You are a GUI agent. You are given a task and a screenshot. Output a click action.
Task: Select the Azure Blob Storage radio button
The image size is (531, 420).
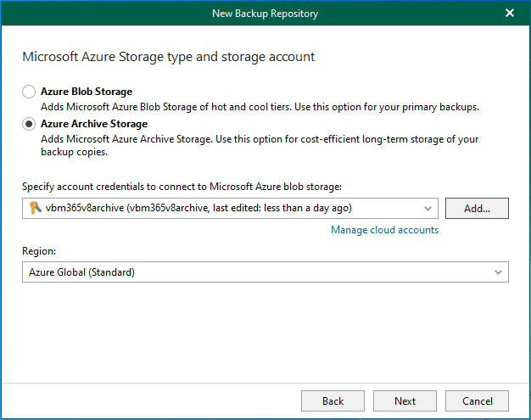coord(29,92)
